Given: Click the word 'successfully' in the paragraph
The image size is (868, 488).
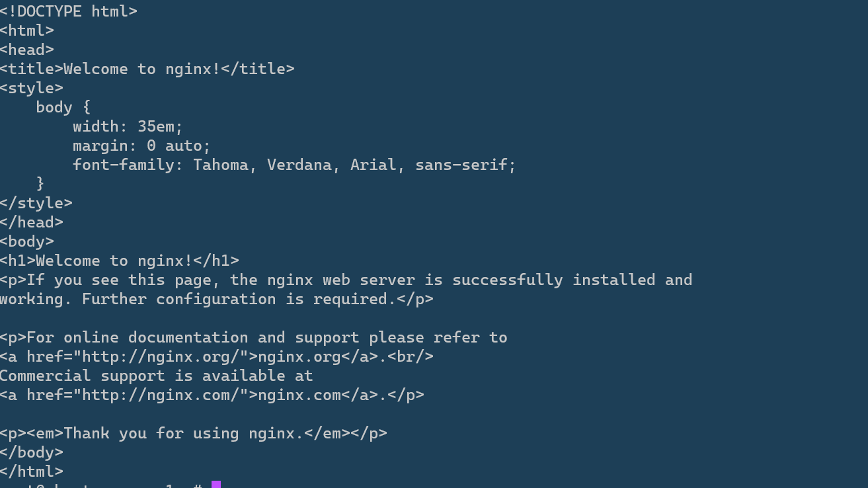Looking at the screenshot, I should click(507, 280).
